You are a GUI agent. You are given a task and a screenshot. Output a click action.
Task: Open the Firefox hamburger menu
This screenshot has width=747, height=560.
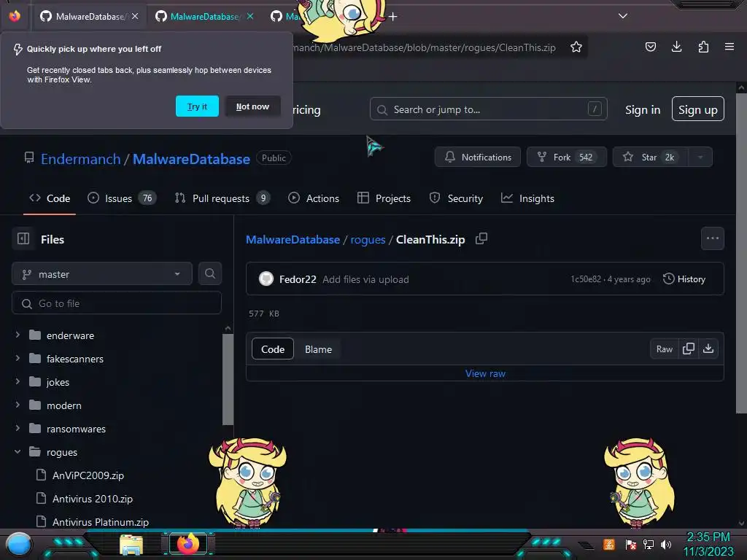click(x=729, y=47)
